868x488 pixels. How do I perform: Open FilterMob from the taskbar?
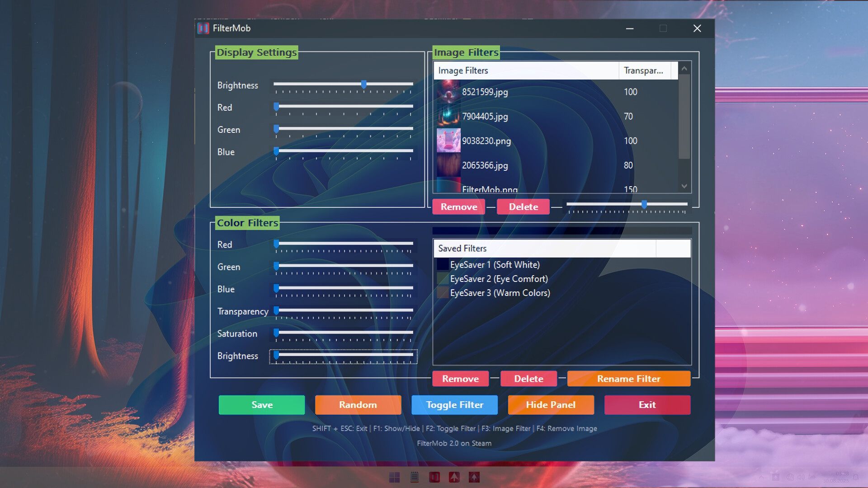pyautogui.click(x=434, y=477)
